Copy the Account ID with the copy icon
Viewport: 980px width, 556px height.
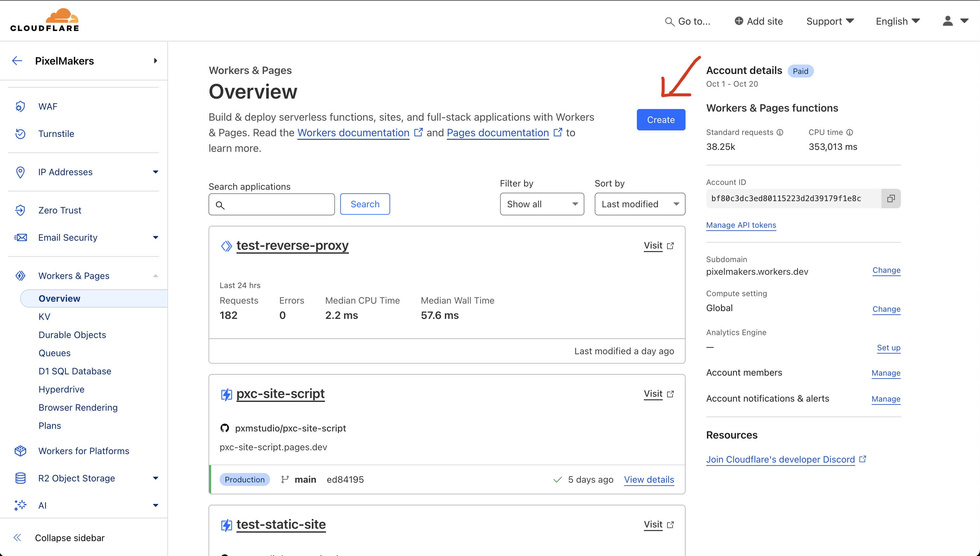click(x=891, y=199)
